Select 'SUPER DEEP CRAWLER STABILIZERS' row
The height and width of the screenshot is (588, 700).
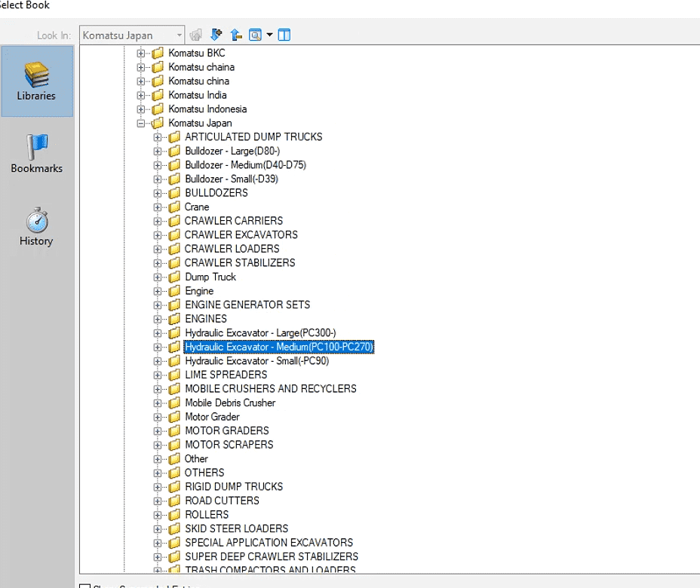pos(272,557)
